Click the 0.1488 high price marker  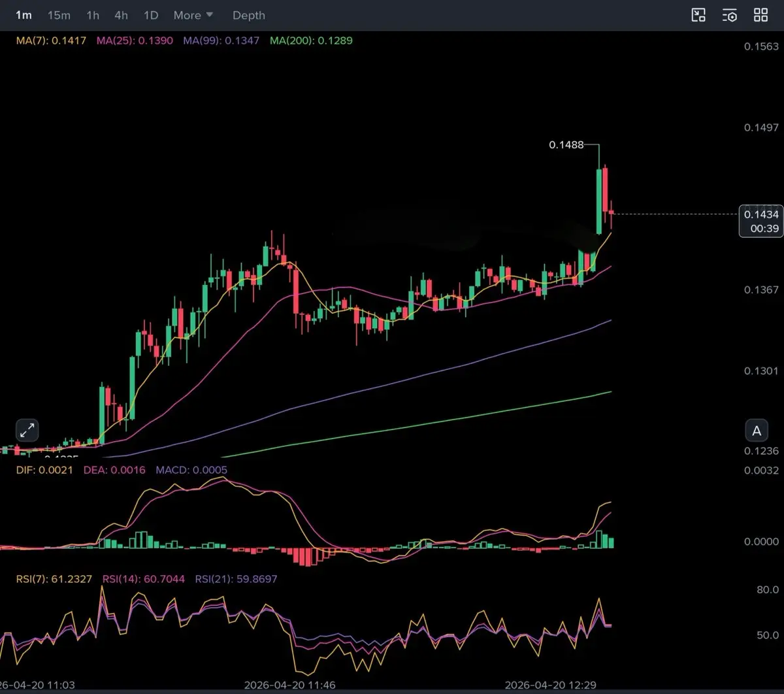point(566,145)
